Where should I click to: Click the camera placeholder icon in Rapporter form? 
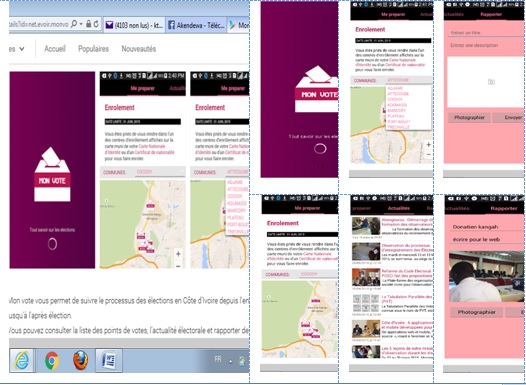pyautogui.click(x=491, y=82)
